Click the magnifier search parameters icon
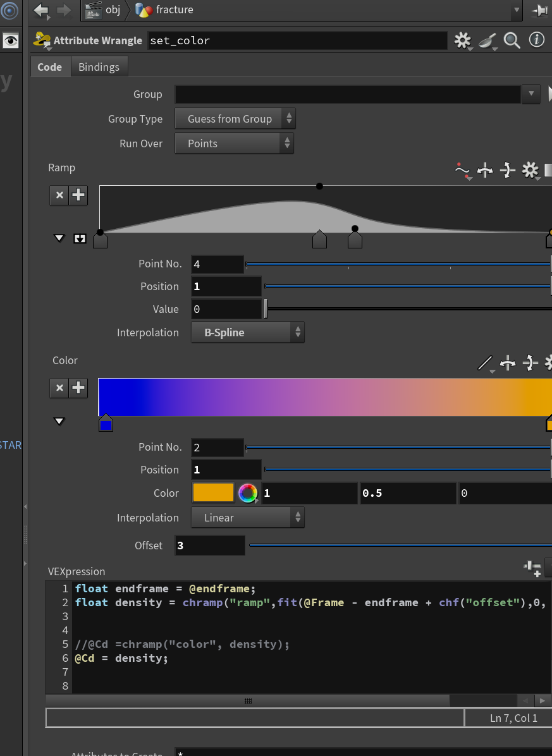This screenshot has width=552, height=756. click(x=512, y=40)
